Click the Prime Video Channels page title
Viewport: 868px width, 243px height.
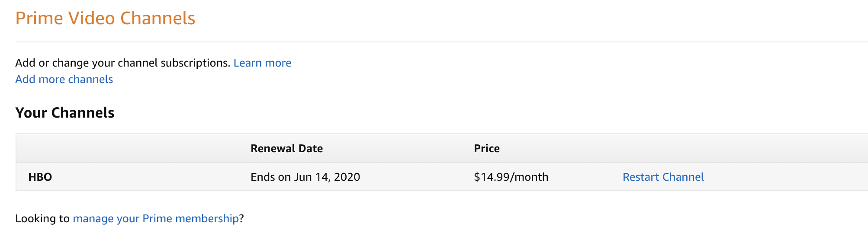(x=105, y=18)
